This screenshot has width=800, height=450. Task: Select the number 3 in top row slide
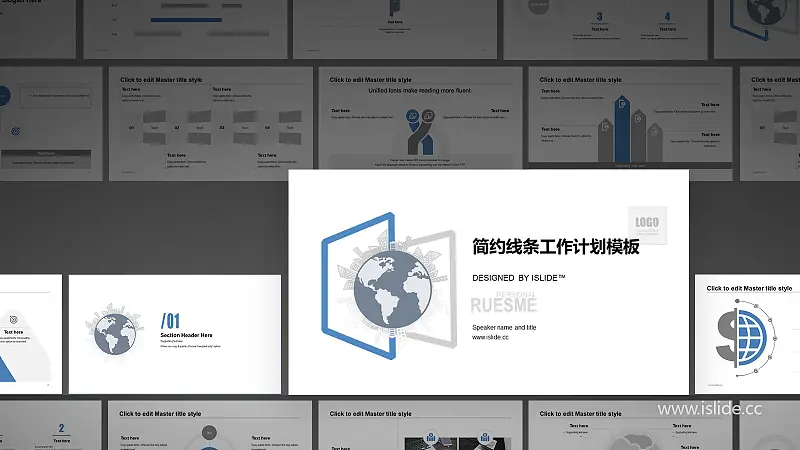click(600, 17)
